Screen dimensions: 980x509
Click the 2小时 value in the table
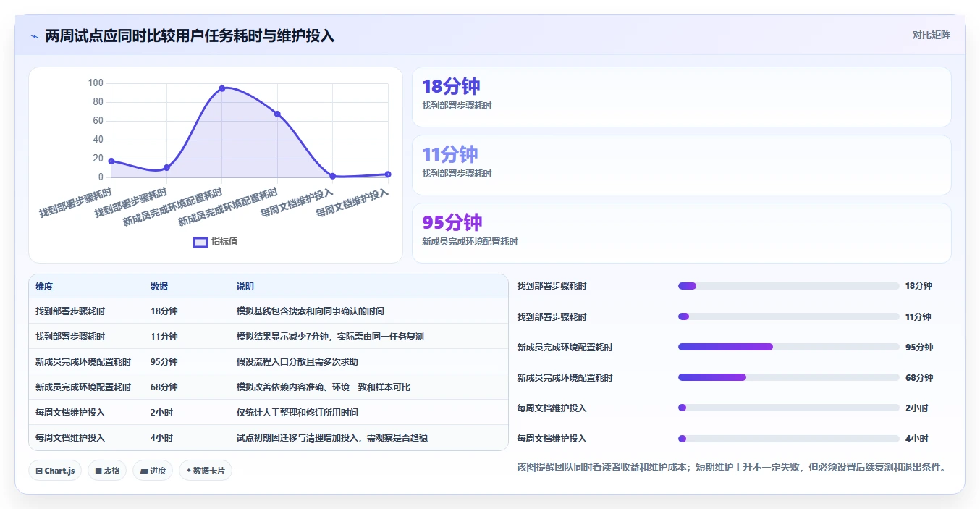point(162,413)
